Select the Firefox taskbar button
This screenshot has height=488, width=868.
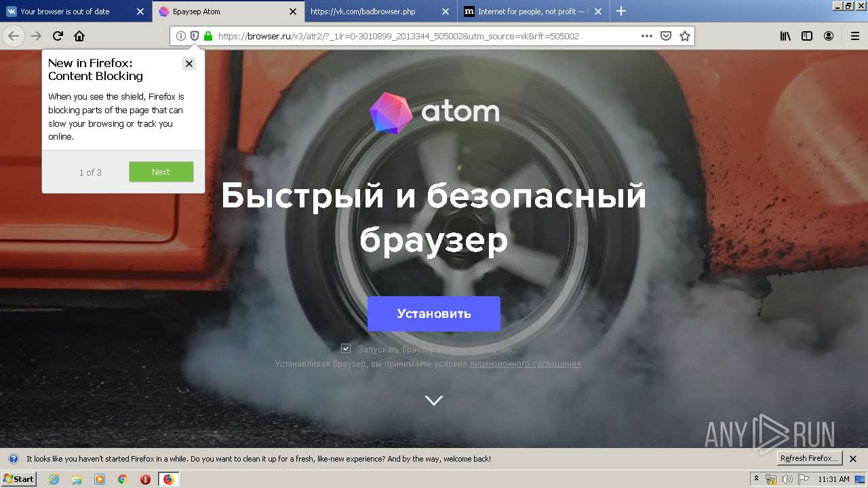pyautogui.click(x=168, y=479)
